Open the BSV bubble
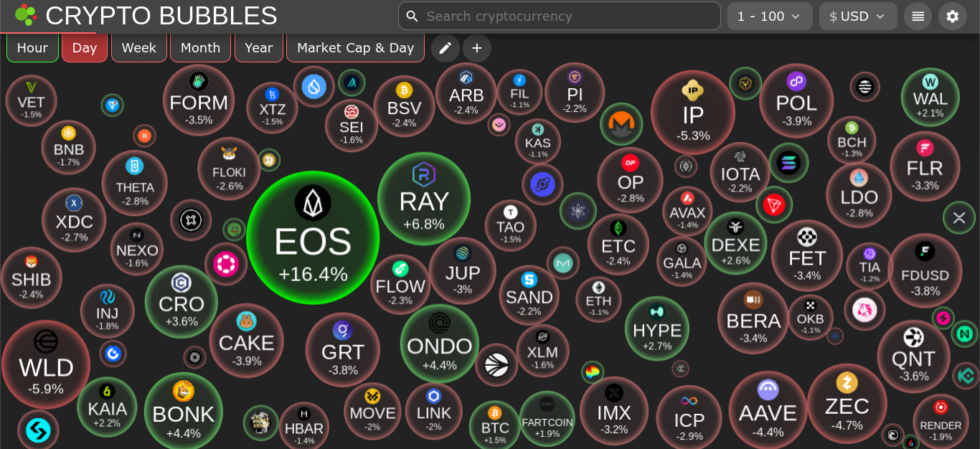 point(404,106)
